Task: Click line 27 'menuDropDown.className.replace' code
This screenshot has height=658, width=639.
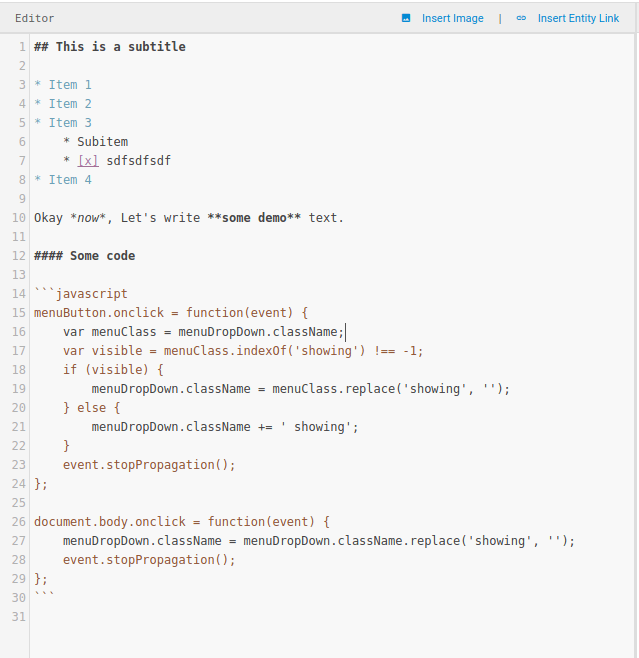Action: click(x=319, y=540)
